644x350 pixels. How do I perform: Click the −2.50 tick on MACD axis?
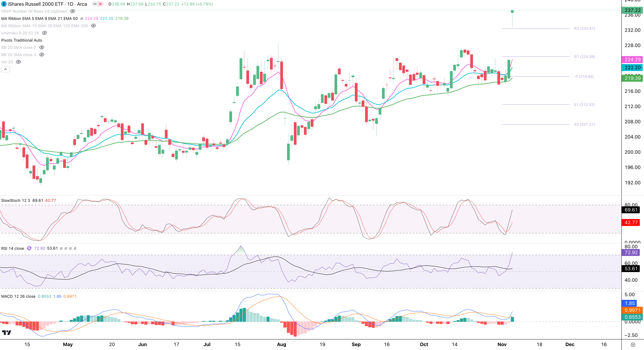coord(631,335)
